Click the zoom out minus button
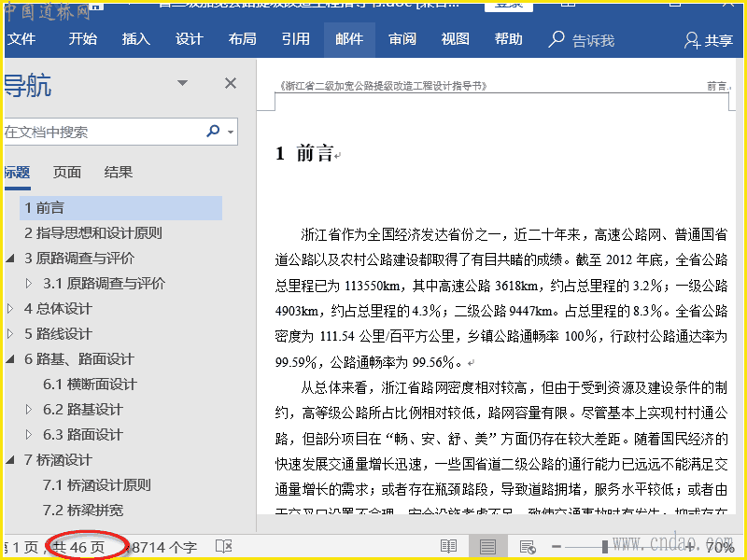 (x=556, y=547)
